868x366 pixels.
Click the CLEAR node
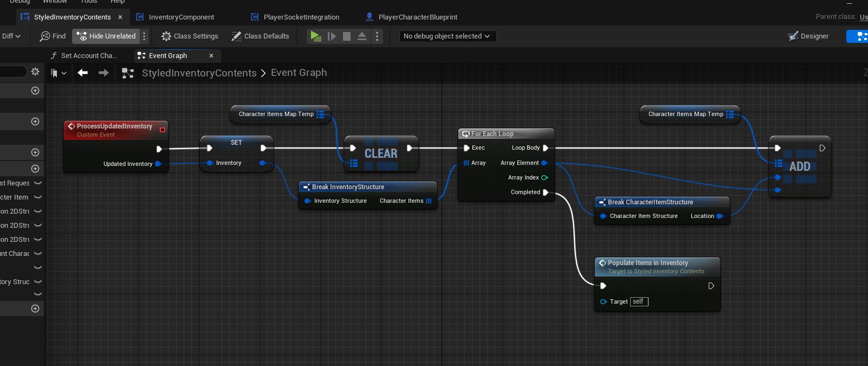(x=381, y=153)
